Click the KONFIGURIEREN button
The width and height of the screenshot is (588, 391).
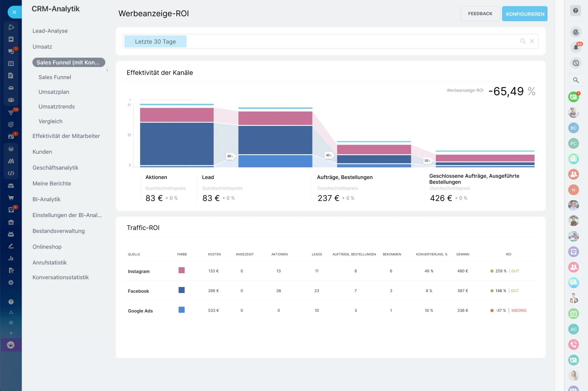click(524, 14)
